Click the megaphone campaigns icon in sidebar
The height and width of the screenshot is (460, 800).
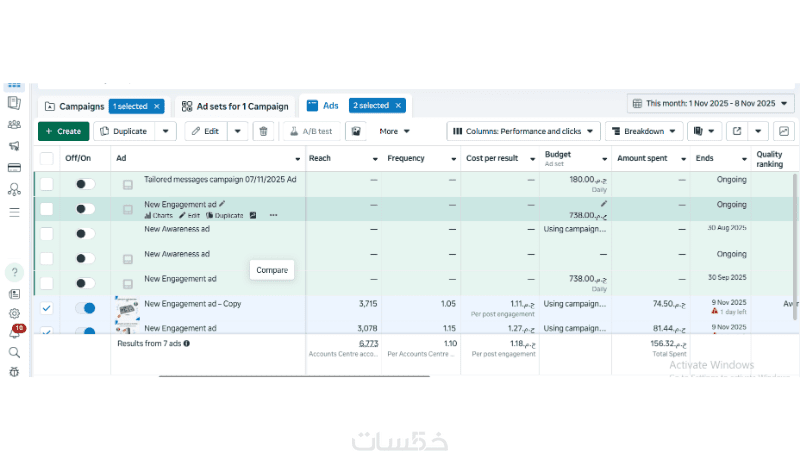14,146
